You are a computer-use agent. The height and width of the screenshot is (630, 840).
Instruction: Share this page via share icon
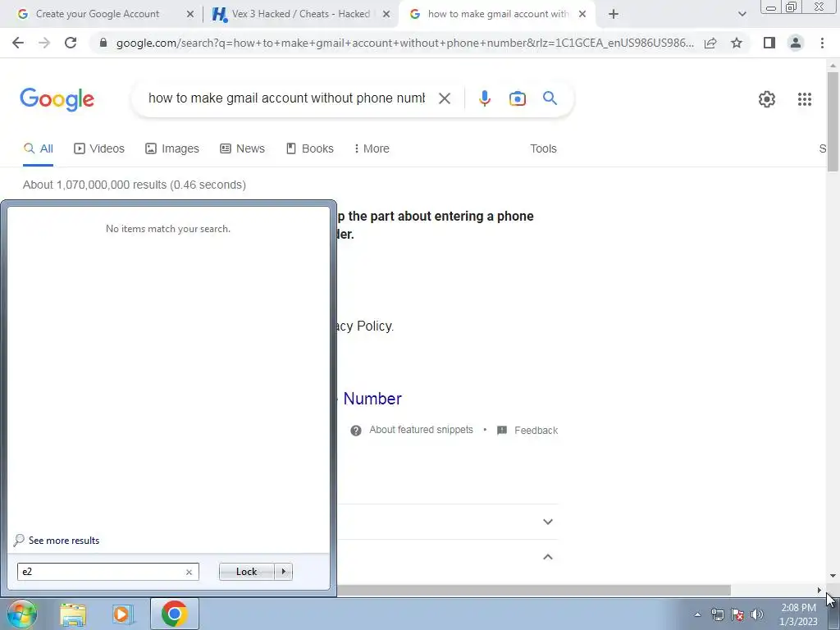pyautogui.click(x=710, y=43)
